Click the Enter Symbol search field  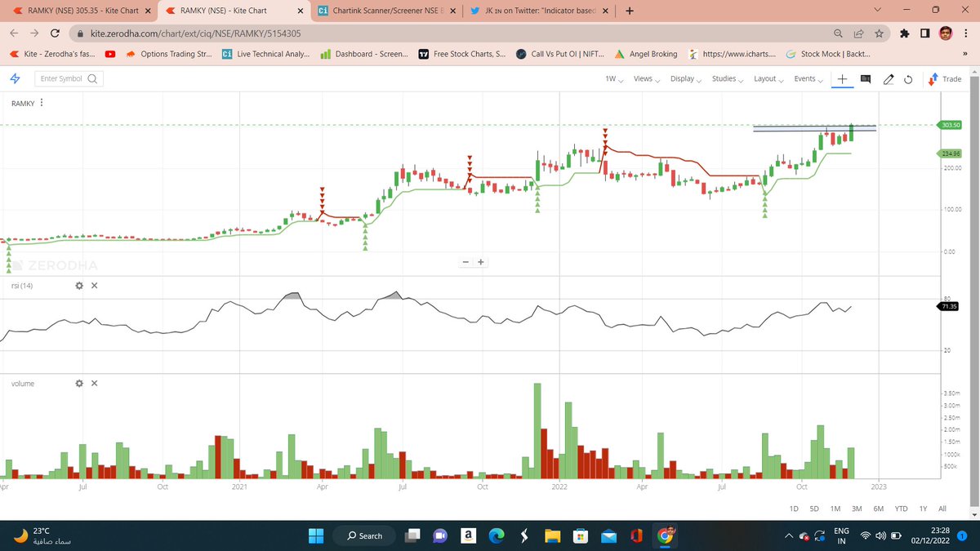69,79
